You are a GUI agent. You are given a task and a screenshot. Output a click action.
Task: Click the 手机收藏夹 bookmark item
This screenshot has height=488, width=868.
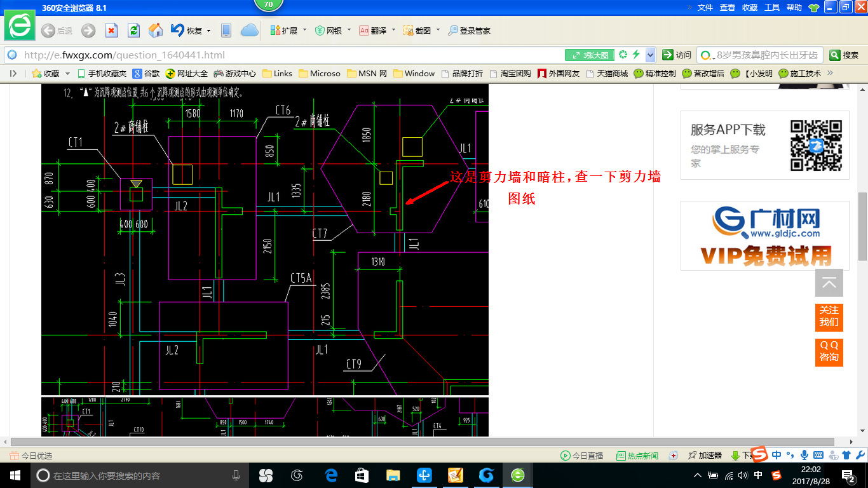102,74
